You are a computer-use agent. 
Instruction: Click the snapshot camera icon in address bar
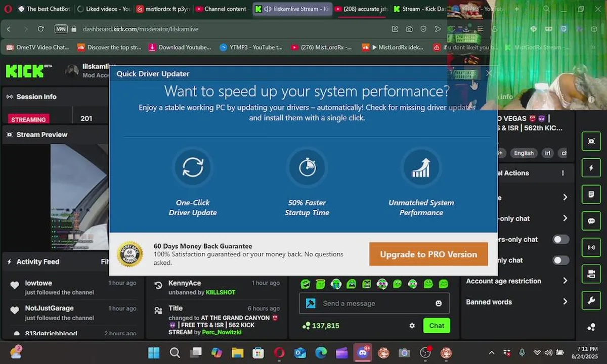pos(409,29)
